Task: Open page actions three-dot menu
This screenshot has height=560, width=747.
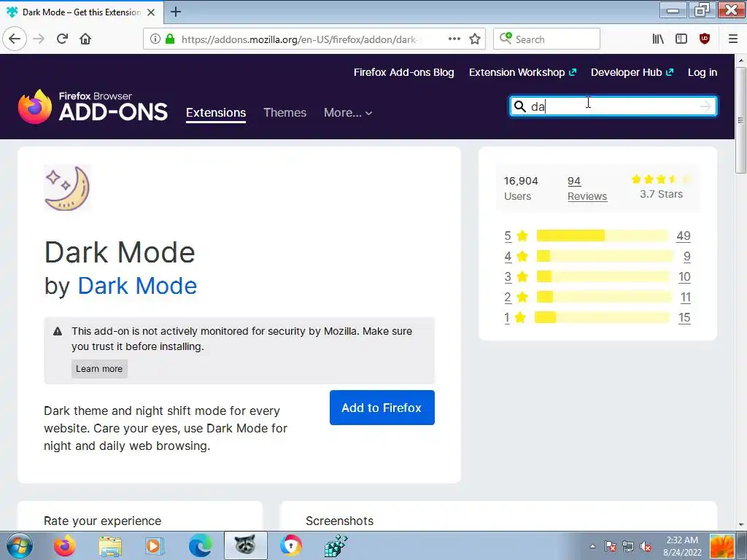Action: point(454,39)
